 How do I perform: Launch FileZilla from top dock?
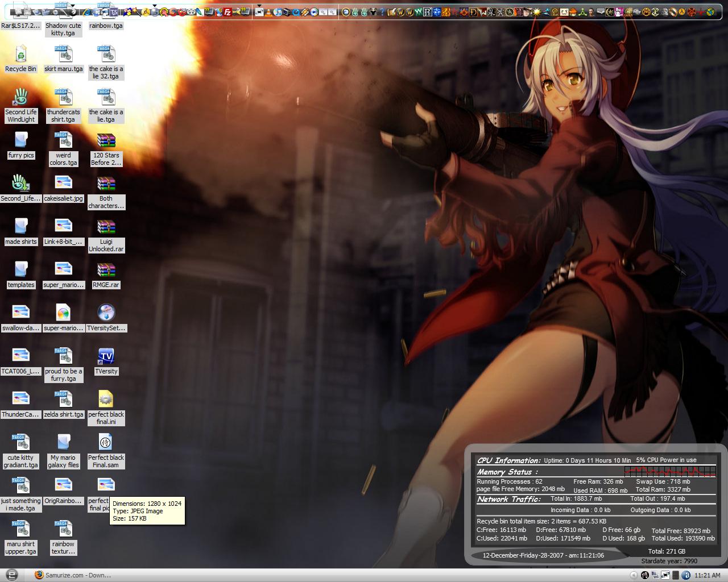coord(227,12)
